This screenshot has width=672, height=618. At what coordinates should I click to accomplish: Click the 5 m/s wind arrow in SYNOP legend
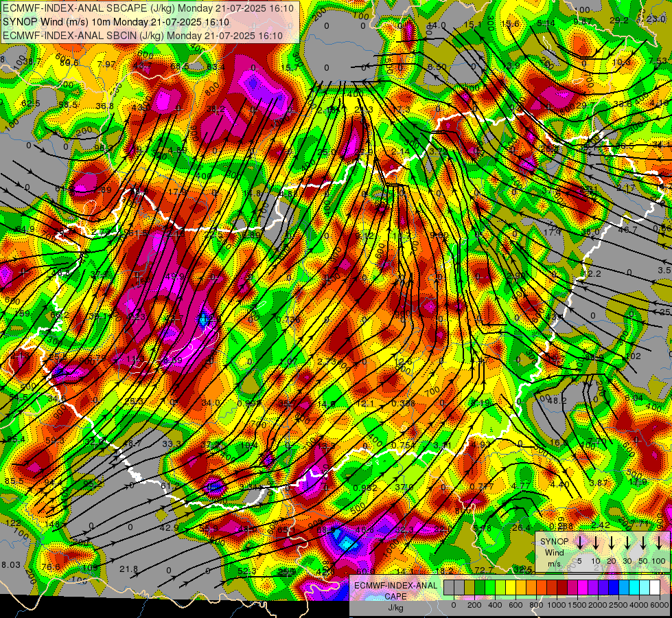580,542
